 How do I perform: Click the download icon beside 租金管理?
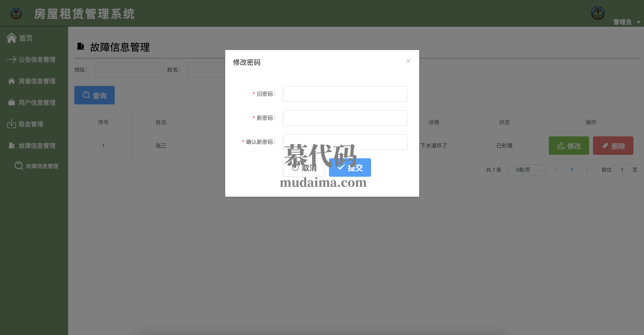coord(12,124)
